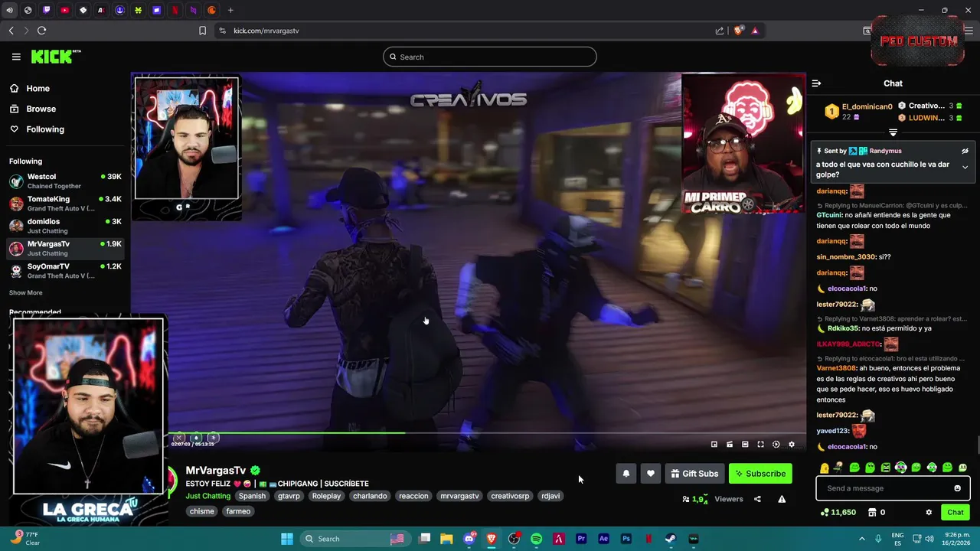Open Following in the sidebar

(45, 129)
